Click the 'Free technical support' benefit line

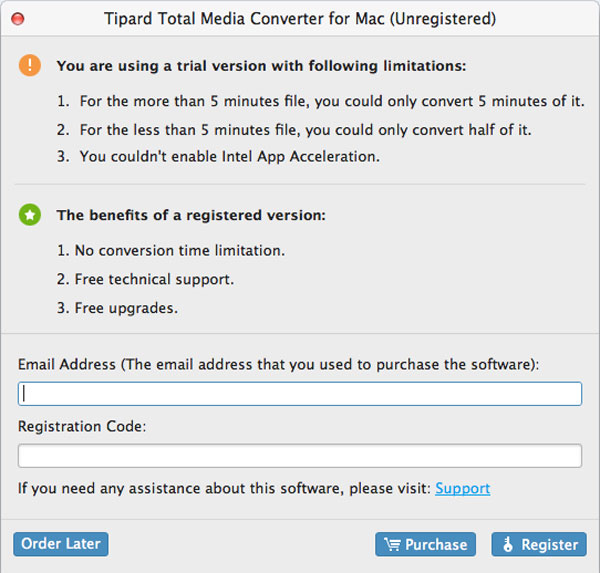(145, 279)
